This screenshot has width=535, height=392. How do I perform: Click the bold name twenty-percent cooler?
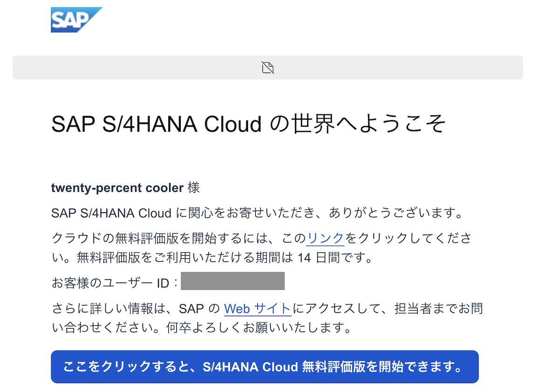(117, 188)
